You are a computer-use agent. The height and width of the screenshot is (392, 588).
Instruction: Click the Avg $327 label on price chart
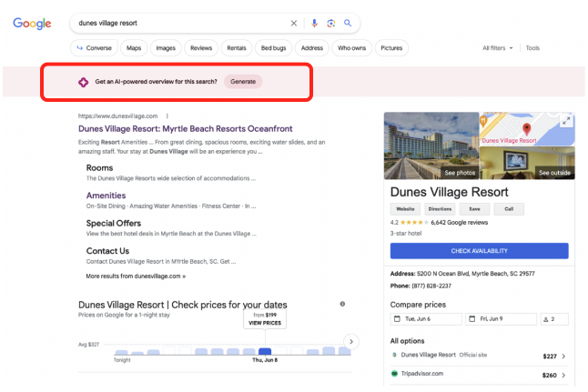pos(88,345)
